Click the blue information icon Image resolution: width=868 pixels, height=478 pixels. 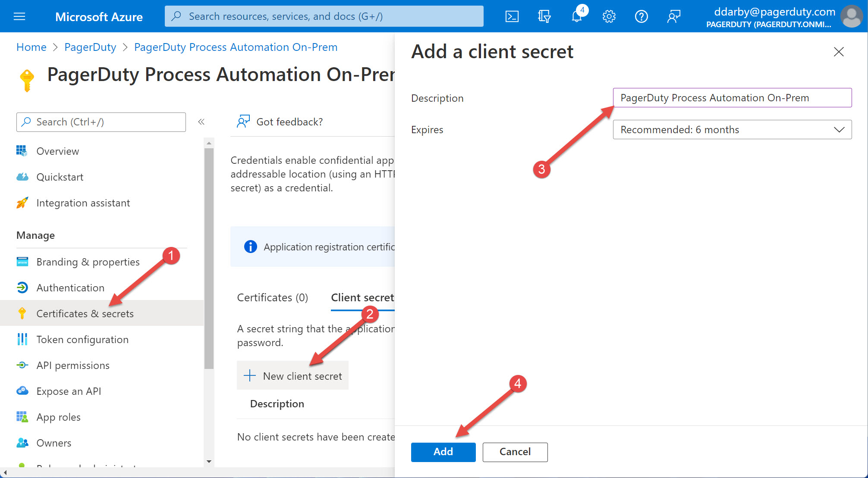[250, 247]
